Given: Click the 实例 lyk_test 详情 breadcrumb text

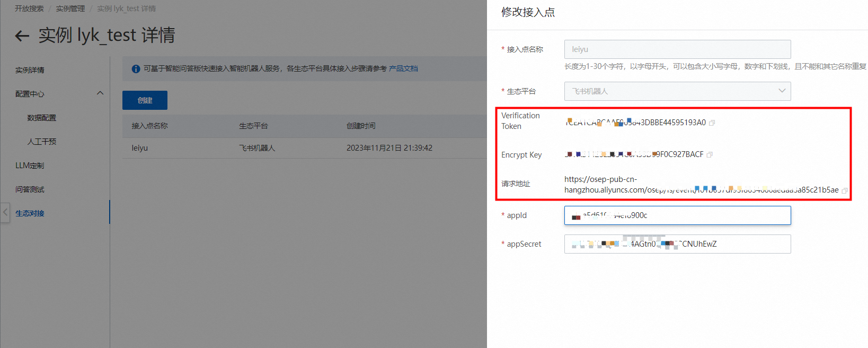Looking at the screenshot, I should point(126,8).
